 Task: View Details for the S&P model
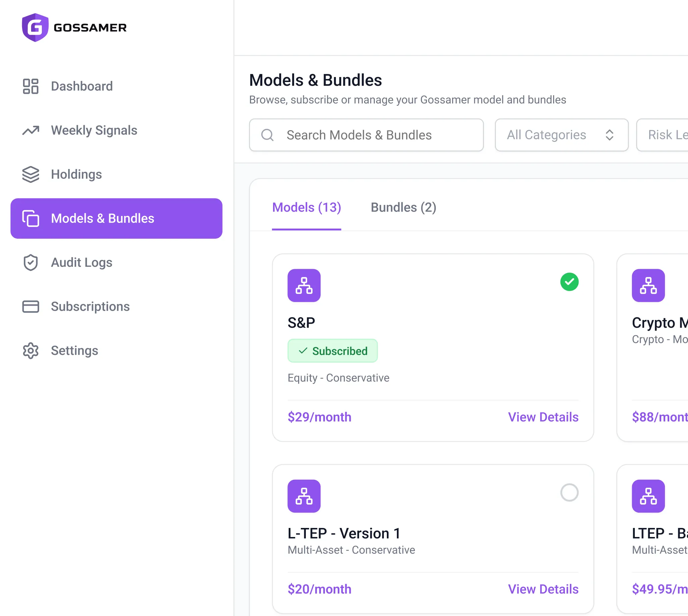click(543, 417)
